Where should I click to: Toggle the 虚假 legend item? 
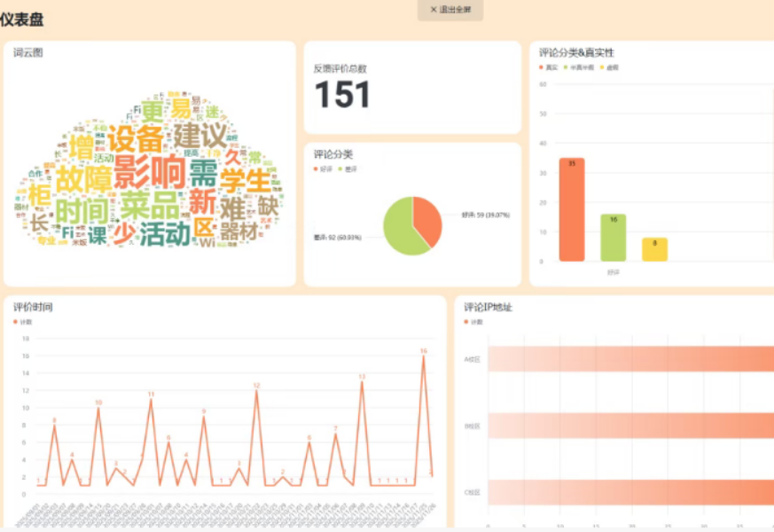click(x=611, y=67)
